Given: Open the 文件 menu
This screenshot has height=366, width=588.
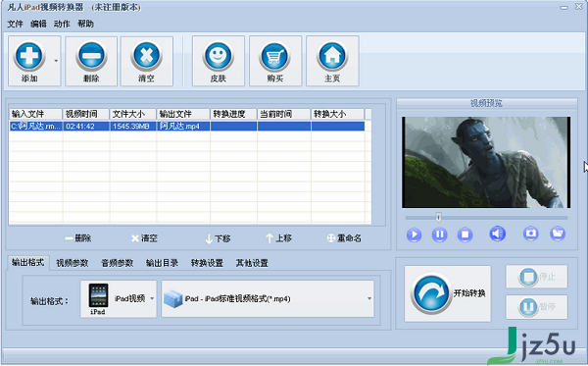Looking at the screenshot, I should (x=15, y=24).
